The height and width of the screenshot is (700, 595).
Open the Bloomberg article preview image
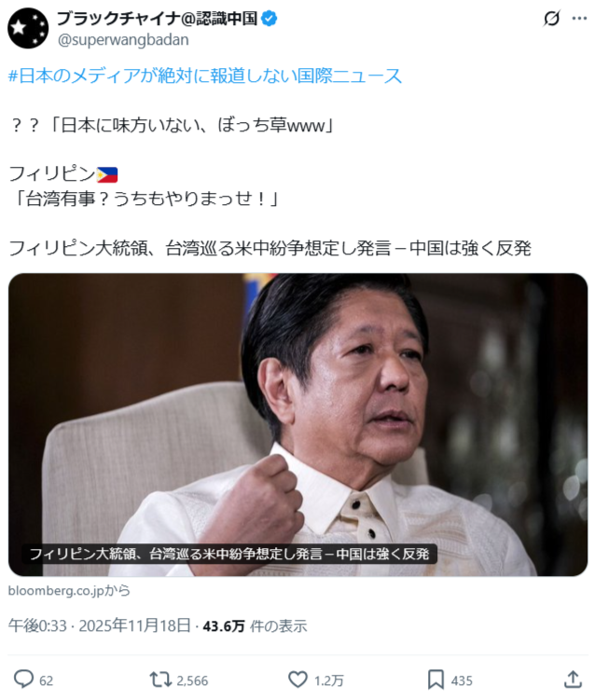pyautogui.click(x=297, y=424)
